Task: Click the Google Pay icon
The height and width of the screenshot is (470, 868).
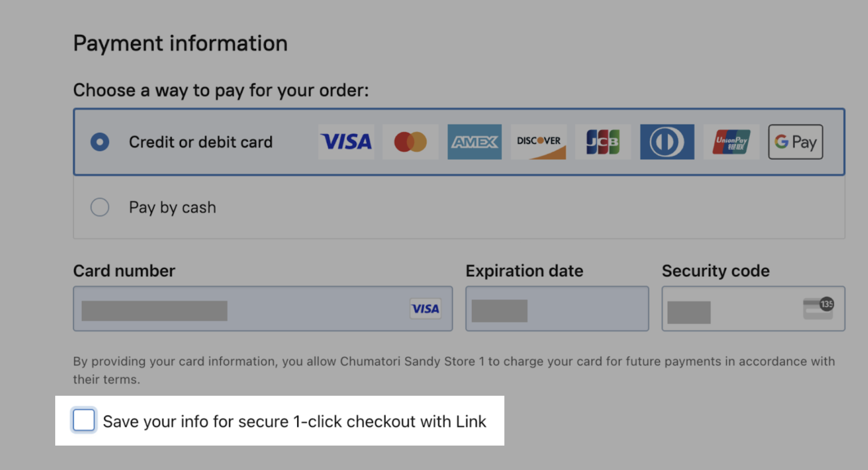Action: pos(795,142)
